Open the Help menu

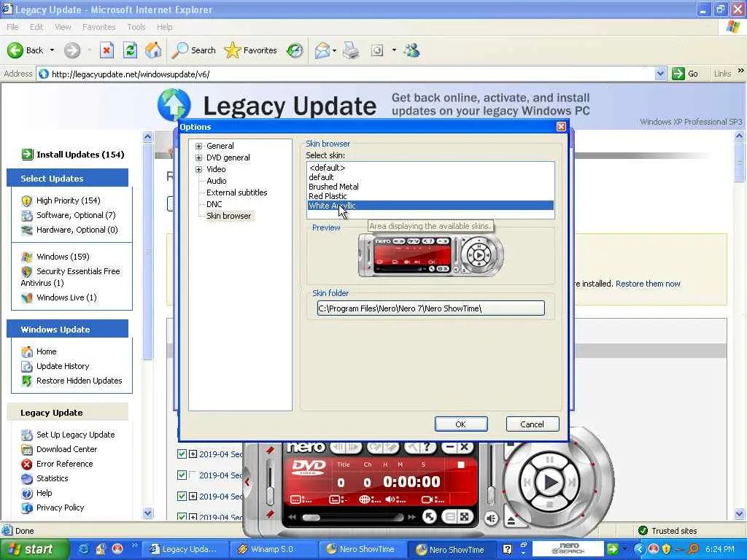[164, 27]
